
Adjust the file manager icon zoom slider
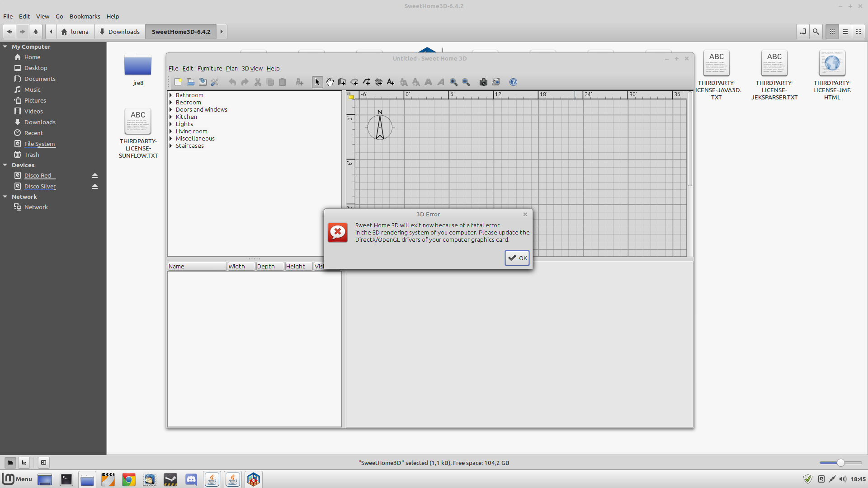pos(840,463)
